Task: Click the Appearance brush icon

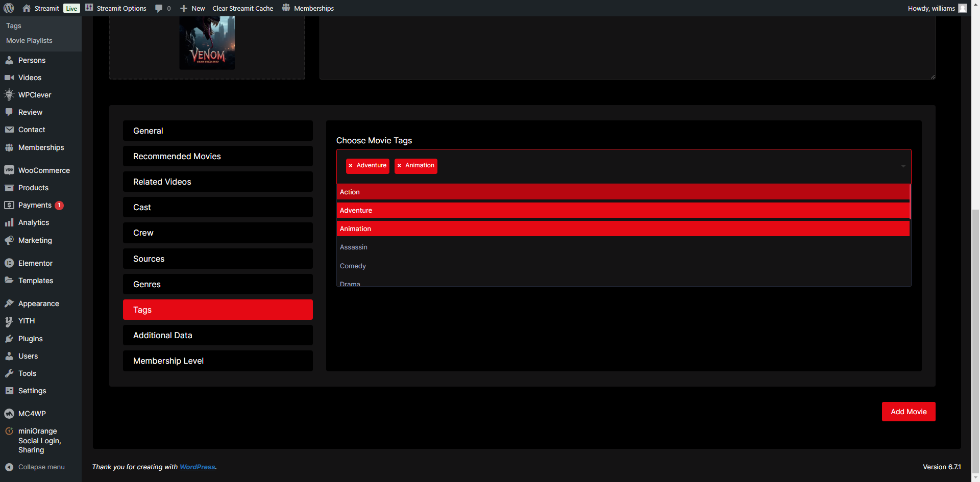Action: click(9, 303)
